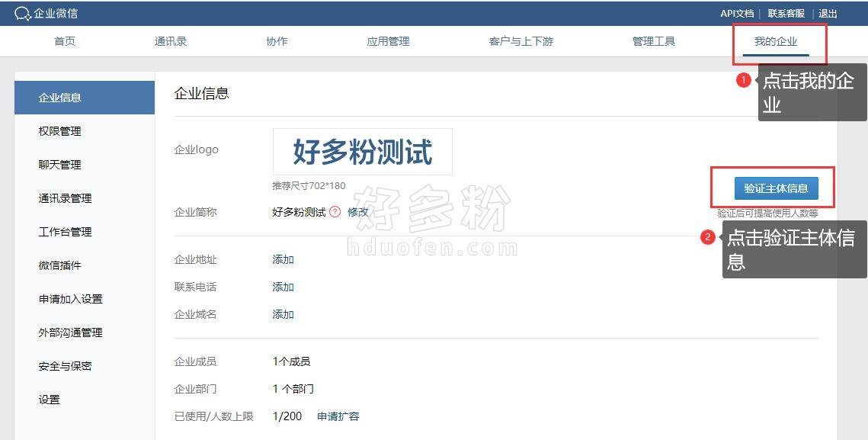Click the 申请扩容 link

(338, 416)
